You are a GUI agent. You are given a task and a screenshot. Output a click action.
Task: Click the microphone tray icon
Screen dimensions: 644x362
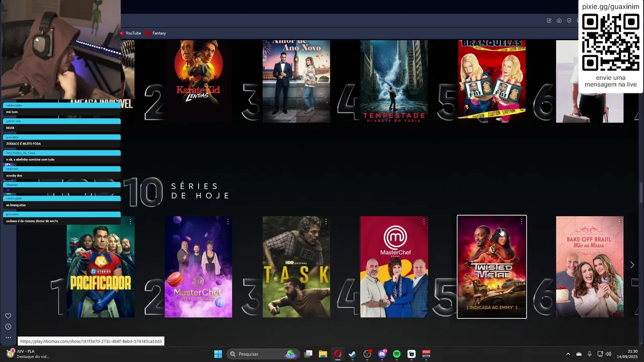click(589, 354)
